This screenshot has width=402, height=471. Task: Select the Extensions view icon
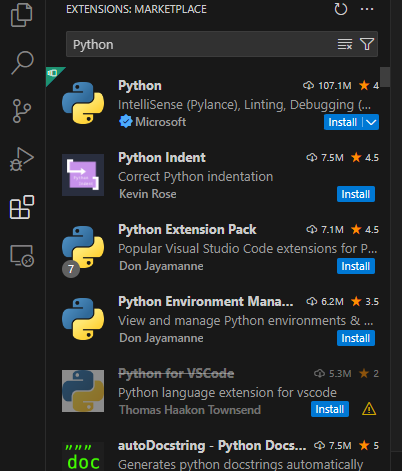(x=22, y=207)
